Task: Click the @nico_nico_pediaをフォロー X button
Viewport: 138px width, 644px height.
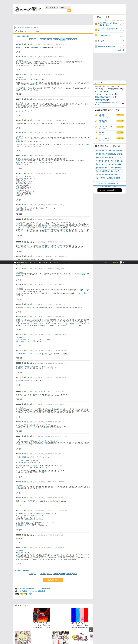Action: [109, 190]
